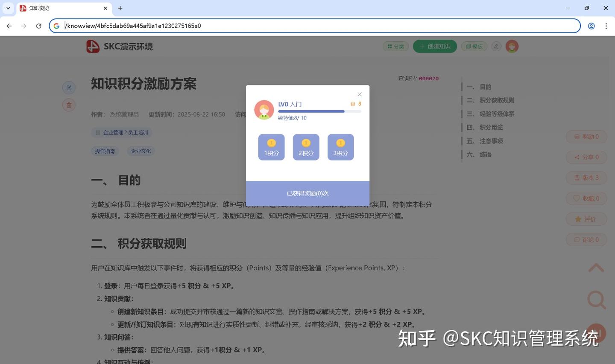This screenshot has height=364, width=615.
Task: Open the browser profile icon
Action: (592, 26)
